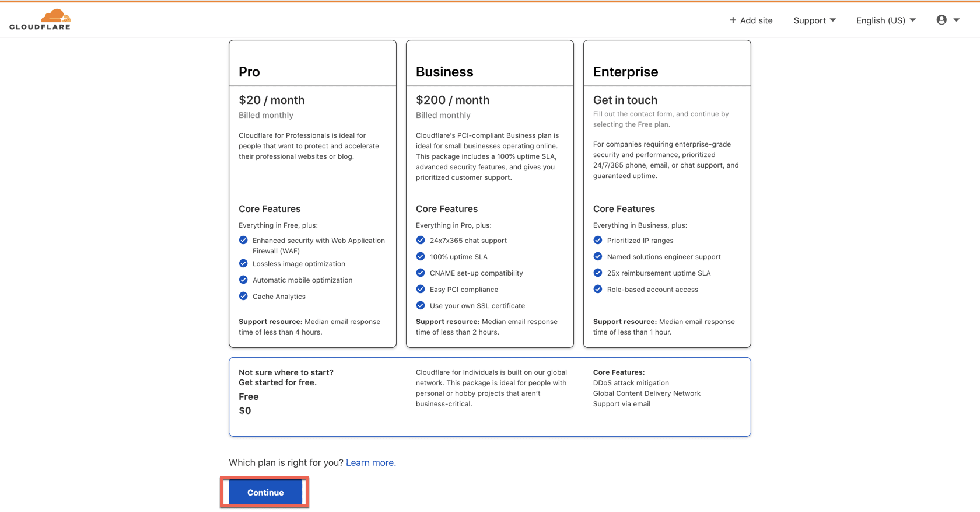Click Everything in Business, plus text
Screen dimensions: 980x512
click(x=640, y=225)
